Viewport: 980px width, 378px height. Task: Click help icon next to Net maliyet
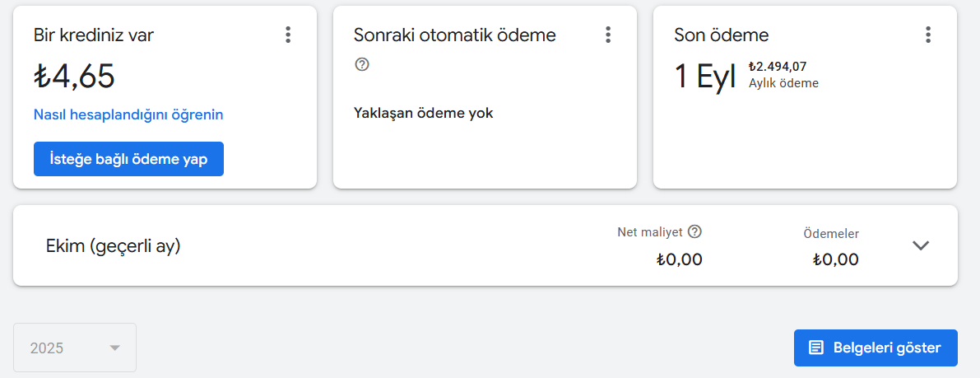click(x=694, y=231)
